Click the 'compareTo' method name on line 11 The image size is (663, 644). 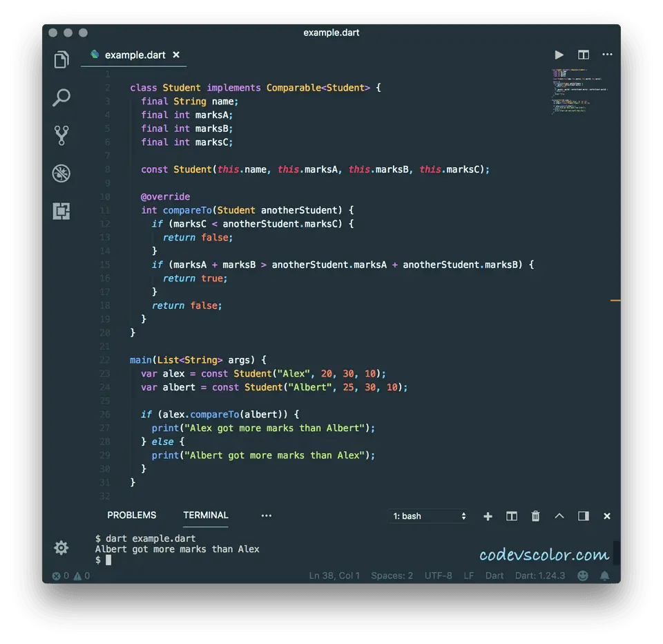click(187, 210)
